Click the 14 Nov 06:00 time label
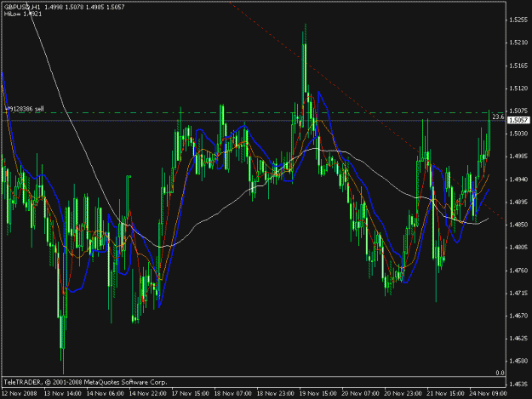Image resolution: width=532 pixels, height=399 pixels. coord(106,394)
